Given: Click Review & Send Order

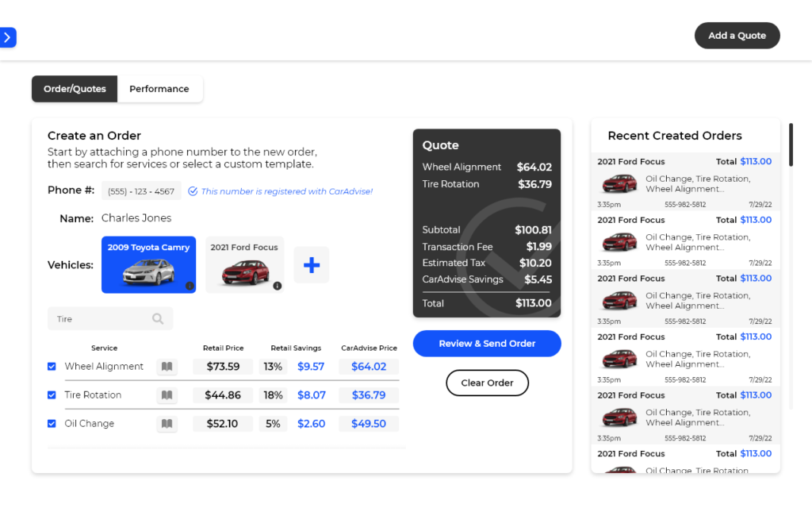Looking at the screenshot, I should click(487, 344).
